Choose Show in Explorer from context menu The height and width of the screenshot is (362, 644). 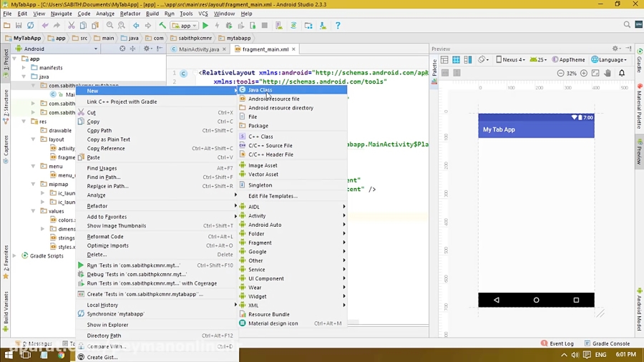tap(107, 325)
